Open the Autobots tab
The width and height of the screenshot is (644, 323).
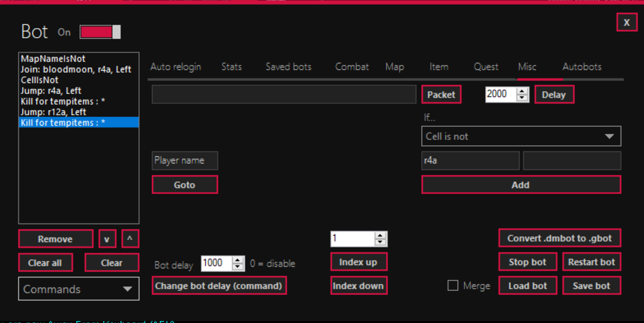(x=582, y=67)
